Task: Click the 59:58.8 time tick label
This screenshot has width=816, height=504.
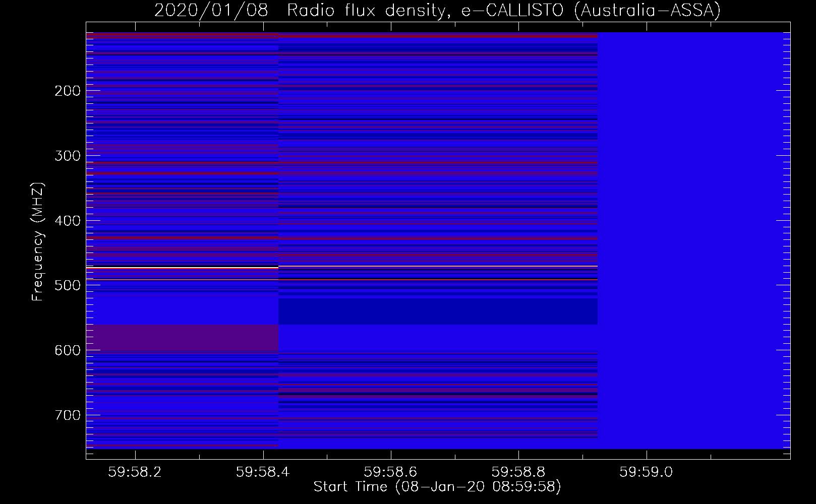Action: click(518, 472)
